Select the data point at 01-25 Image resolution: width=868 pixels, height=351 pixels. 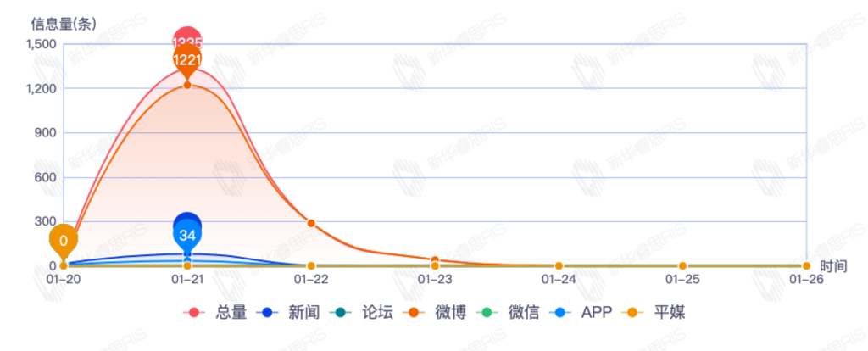pyautogui.click(x=682, y=266)
